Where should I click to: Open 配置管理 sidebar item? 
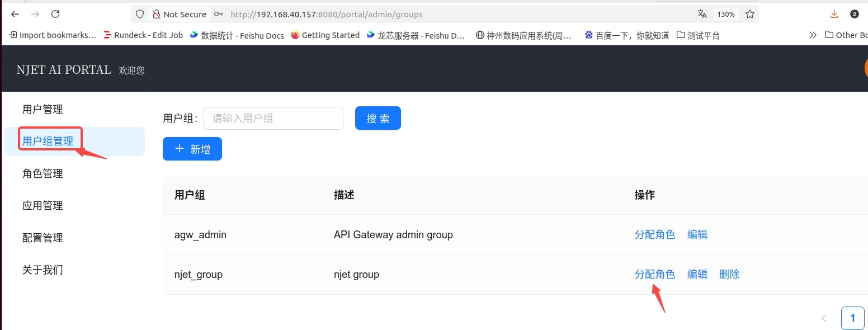[x=43, y=238]
